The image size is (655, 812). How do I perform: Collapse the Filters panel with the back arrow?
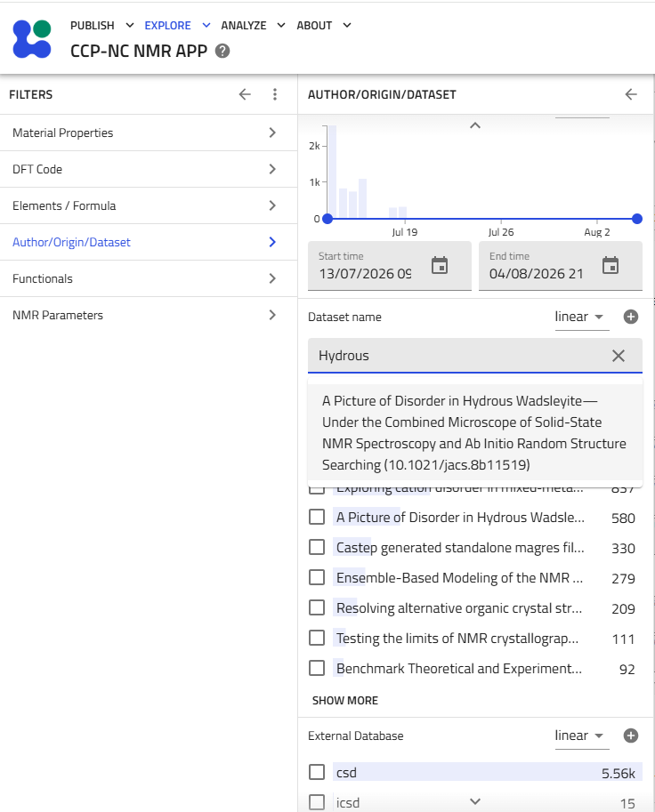pos(245,94)
